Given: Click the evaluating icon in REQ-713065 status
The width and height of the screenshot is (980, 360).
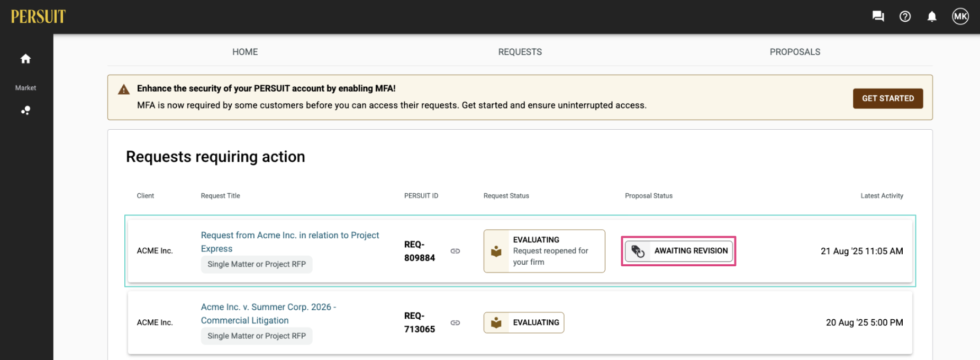Looking at the screenshot, I should point(496,322).
